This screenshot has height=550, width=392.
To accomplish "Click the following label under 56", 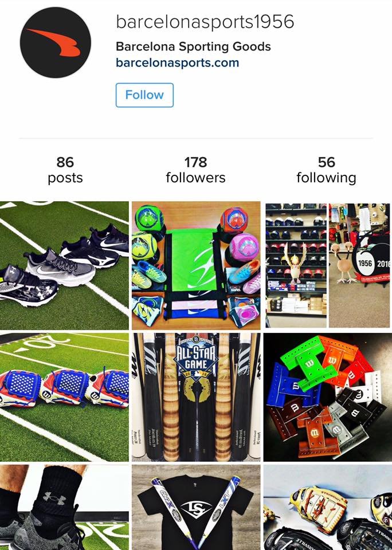I will 326,178.
